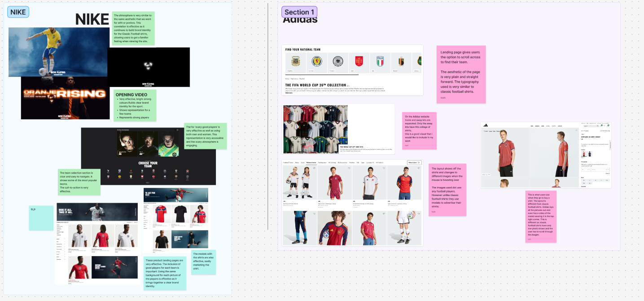
Task: Click the kids Germany kit product photo
Action: [299, 183]
